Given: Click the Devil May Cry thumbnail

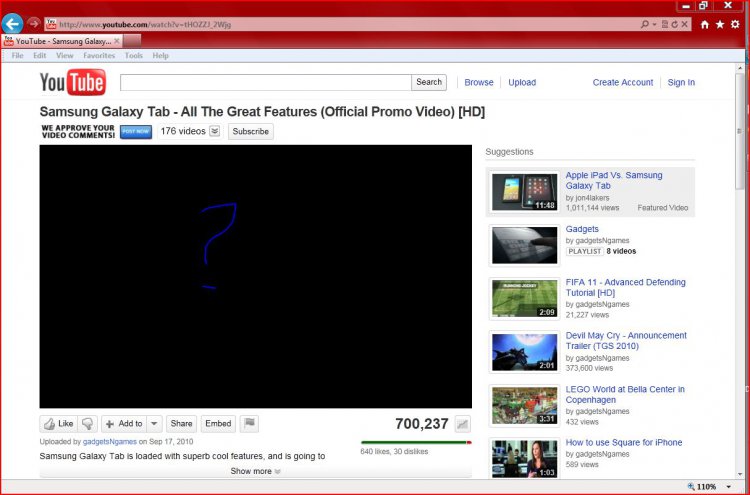Looking at the screenshot, I should tap(524, 352).
